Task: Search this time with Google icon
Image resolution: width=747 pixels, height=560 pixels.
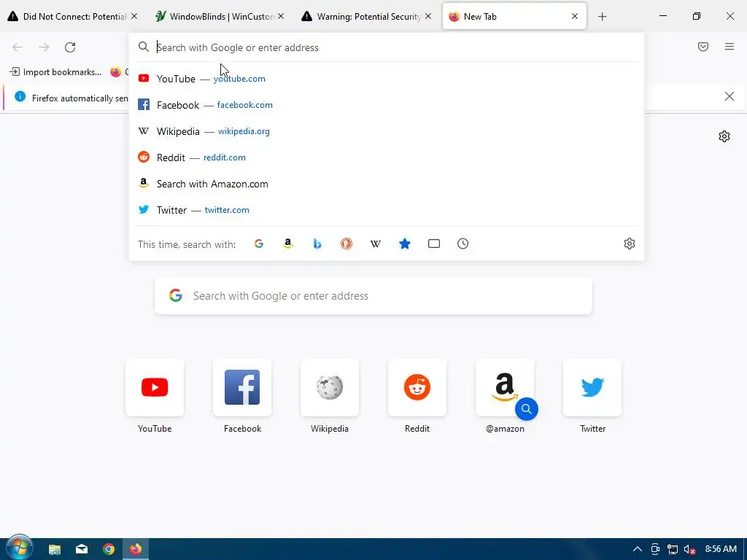Action: click(x=259, y=244)
